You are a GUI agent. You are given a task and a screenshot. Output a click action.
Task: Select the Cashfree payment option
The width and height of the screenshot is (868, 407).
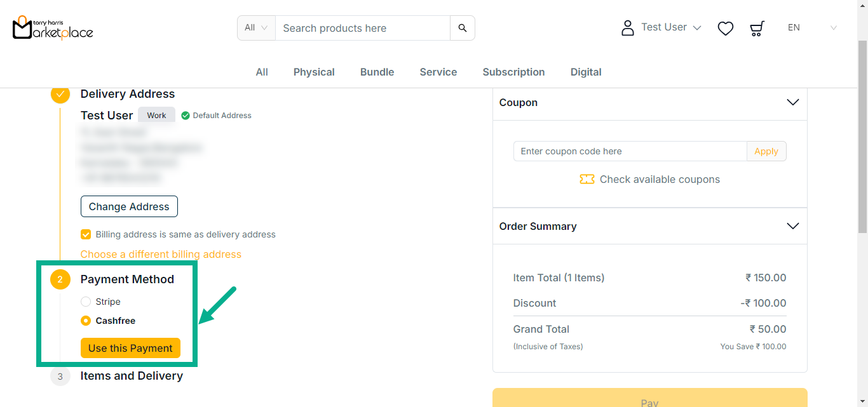pos(86,321)
